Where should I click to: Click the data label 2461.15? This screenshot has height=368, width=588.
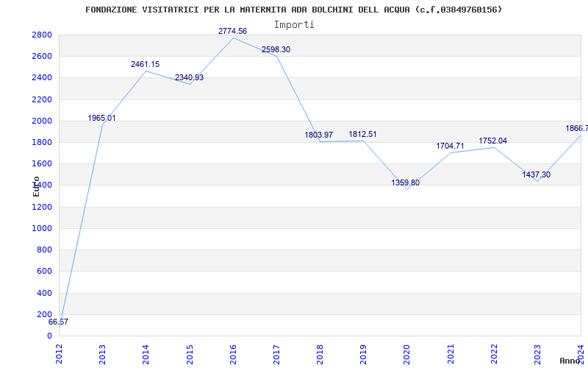[x=145, y=64]
